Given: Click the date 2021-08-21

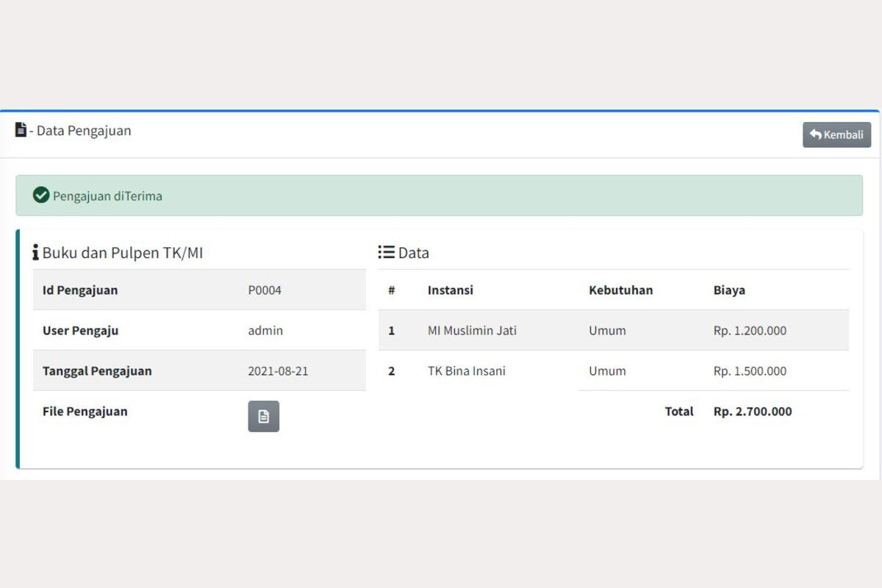Looking at the screenshot, I should pos(278,371).
